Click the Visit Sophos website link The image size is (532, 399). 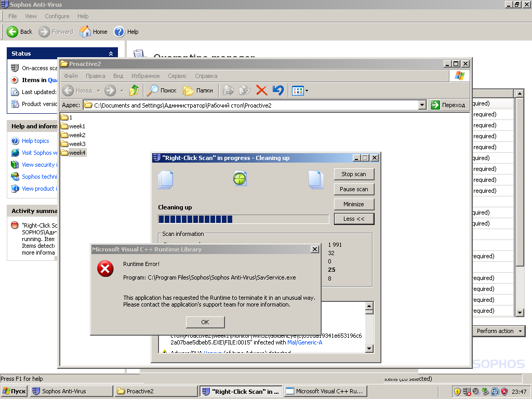pyautogui.click(x=39, y=153)
